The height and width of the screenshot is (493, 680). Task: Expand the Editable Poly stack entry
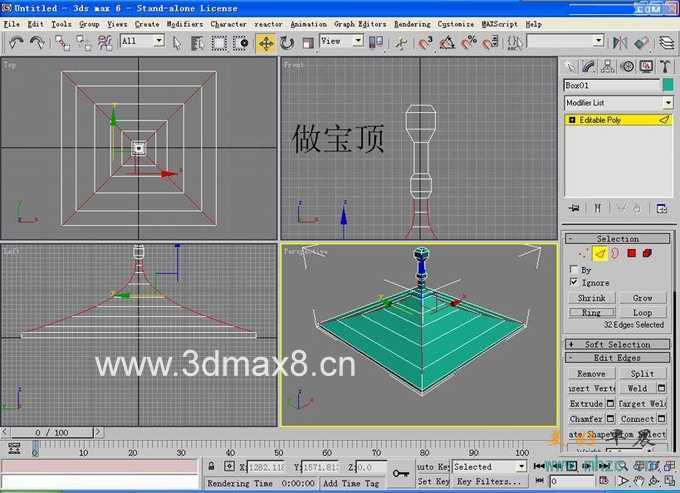(x=572, y=120)
